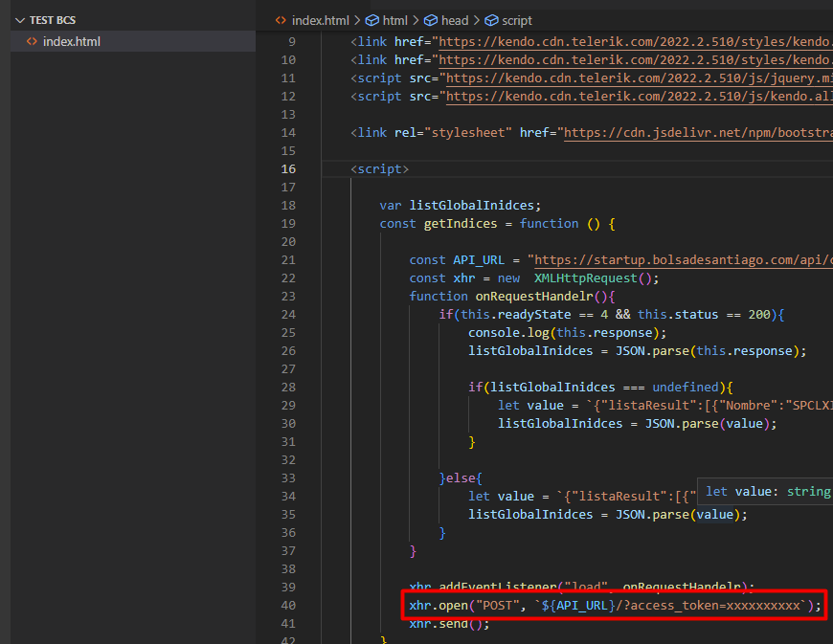Click the cube icon before html breadcrumb

pos(372,21)
